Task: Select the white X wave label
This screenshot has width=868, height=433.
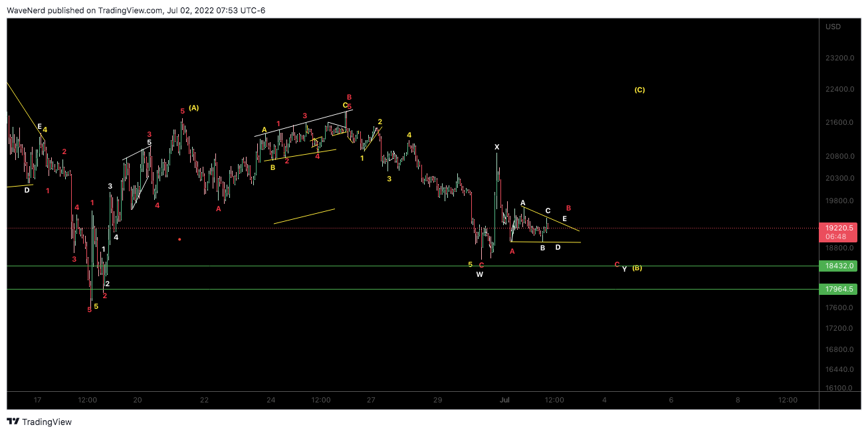Action: 496,147
